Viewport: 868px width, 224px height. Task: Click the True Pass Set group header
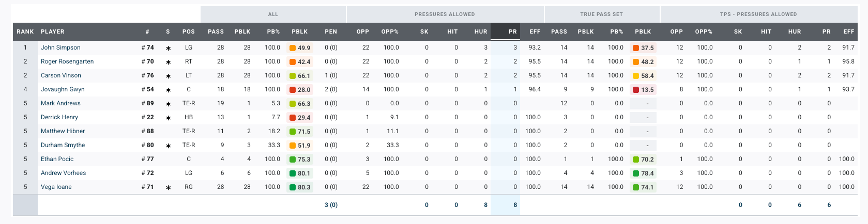click(x=601, y=14)
